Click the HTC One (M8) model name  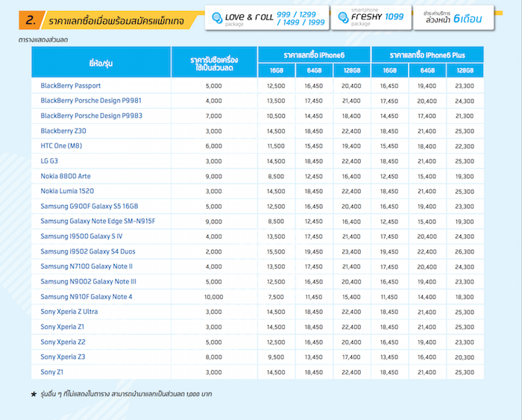[61, 145]
